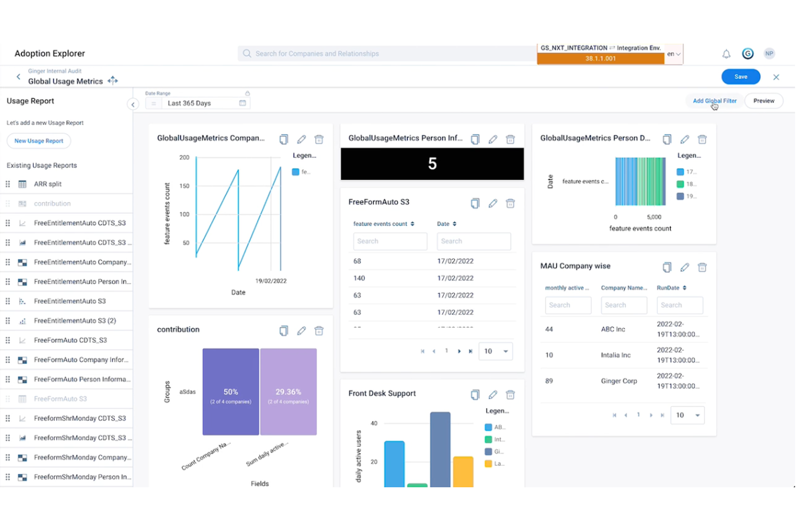
Task: Open the language selector showing en
Action: (x=672, y=53)
